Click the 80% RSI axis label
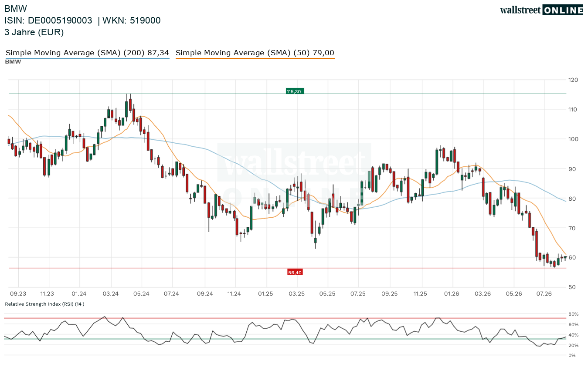The height and width of the screenshot is (367, 588). [573, 314]
